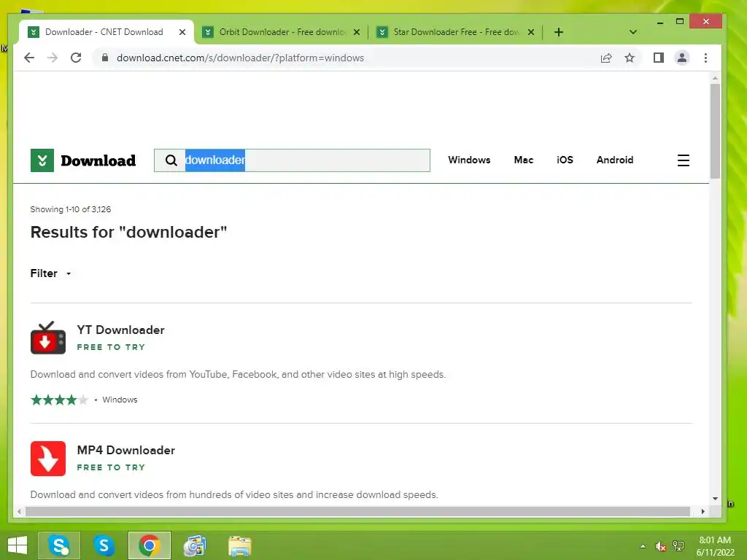Click the network tray icon
The width and height of the screenshot is (747, 560).
678,546
